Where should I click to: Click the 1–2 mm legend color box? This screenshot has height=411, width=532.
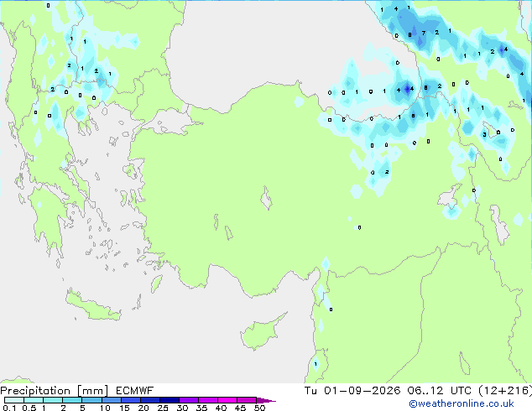(x=53, y=400)
